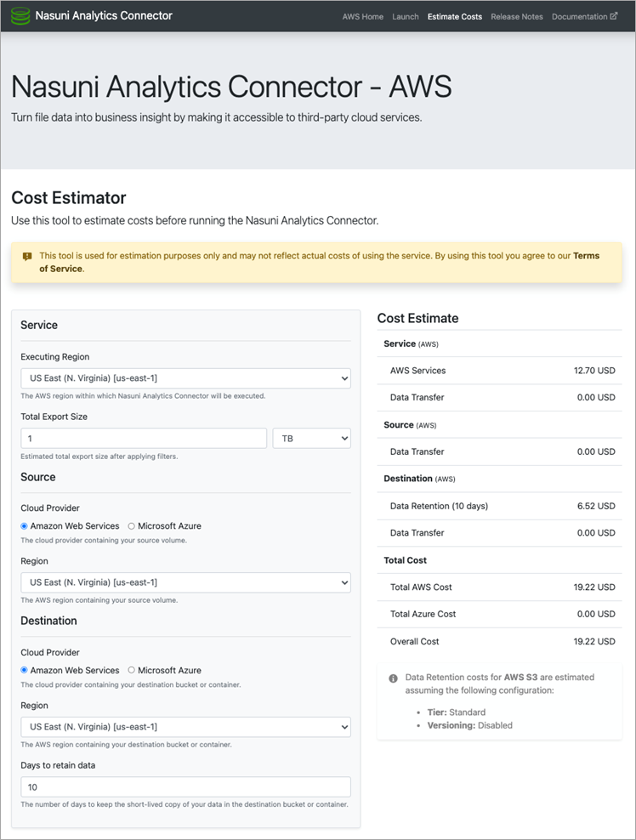Click the Total Export Size input field
The width and height of the screenshot is (636, 840).
coord(143,438)
